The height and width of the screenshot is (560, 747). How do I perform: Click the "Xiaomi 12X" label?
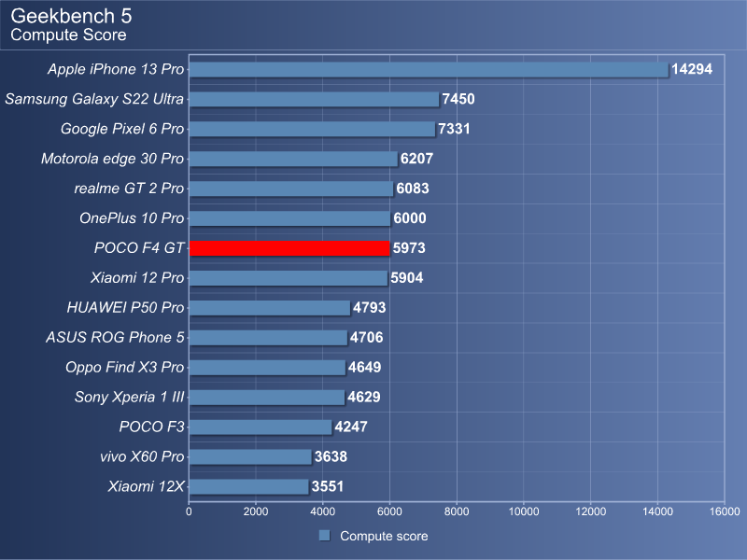tap(146, 486)
